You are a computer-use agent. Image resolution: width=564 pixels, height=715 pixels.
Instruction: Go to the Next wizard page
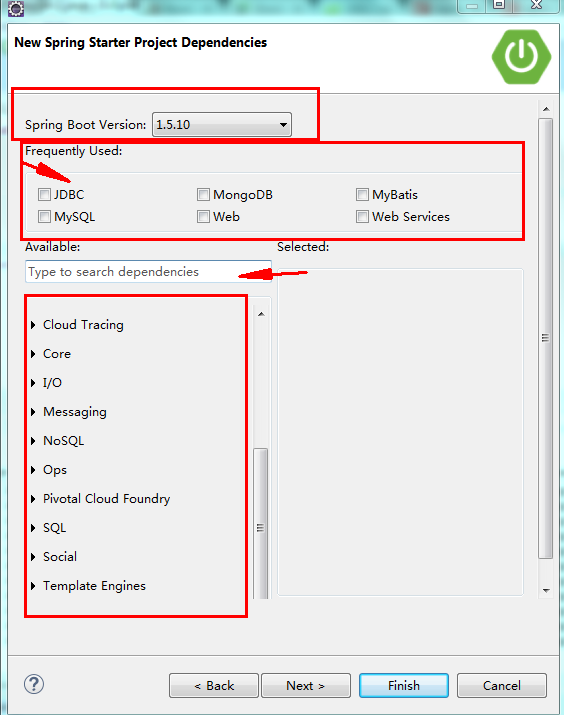(305, 685)
